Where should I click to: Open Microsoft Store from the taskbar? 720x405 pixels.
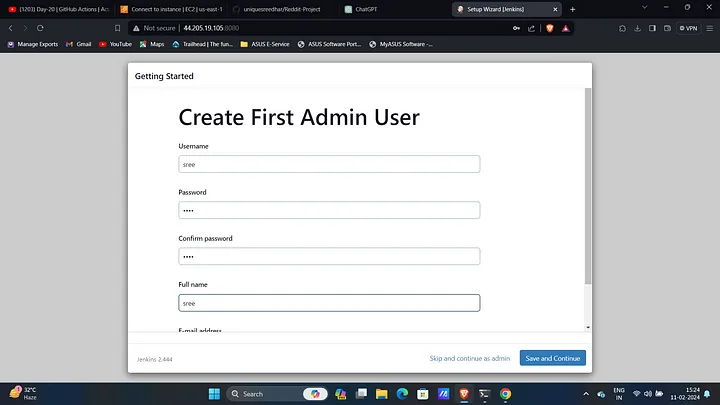click(x=422, y=394)
